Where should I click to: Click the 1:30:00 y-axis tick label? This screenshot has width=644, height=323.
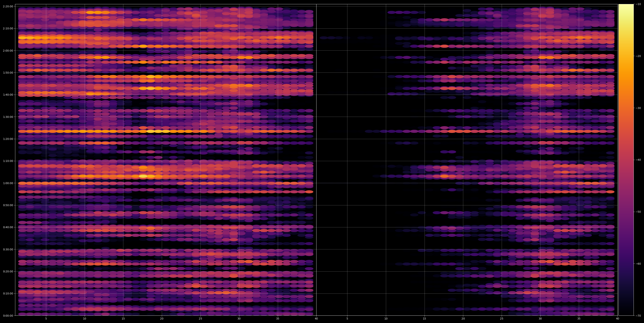click(x=8, y=117)
